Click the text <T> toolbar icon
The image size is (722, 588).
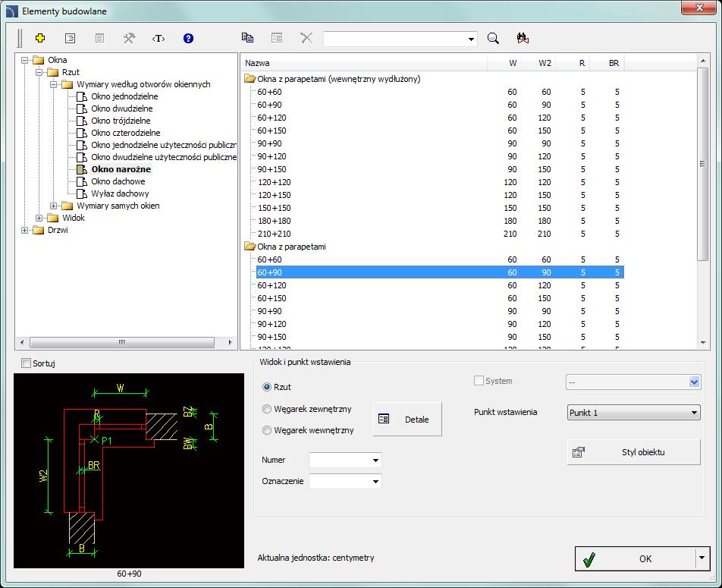pos(159,38)
